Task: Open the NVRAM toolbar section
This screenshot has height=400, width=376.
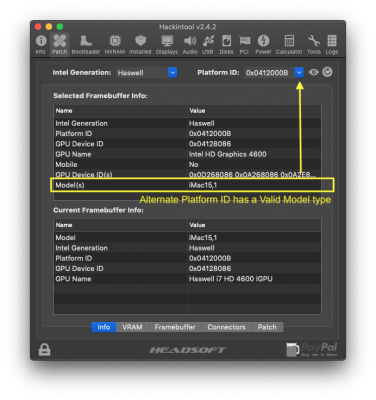Action: point(115,45)
